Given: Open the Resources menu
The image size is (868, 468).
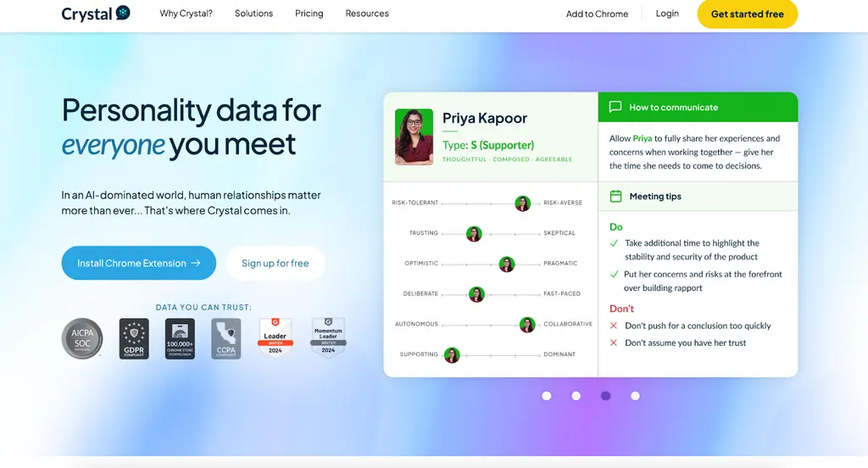Looking at the screenshot, I should pos(367,14).
